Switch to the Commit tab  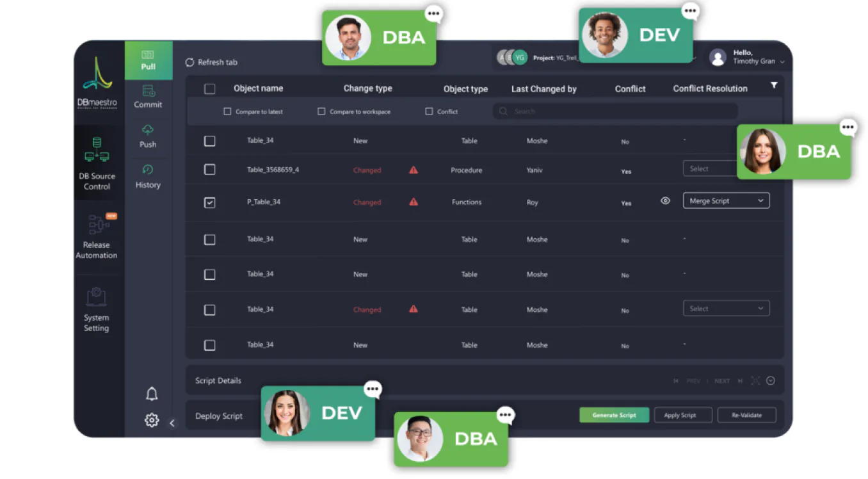149,97
